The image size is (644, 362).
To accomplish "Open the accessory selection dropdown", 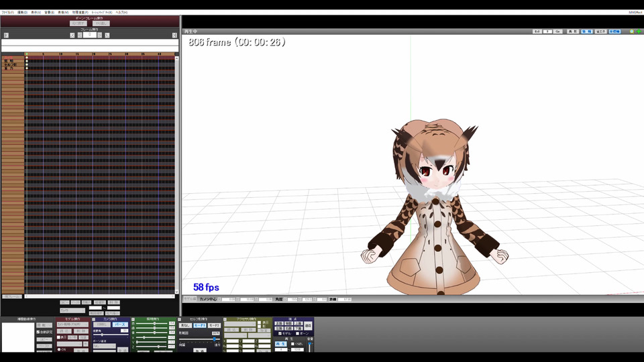I will point(240,324).
